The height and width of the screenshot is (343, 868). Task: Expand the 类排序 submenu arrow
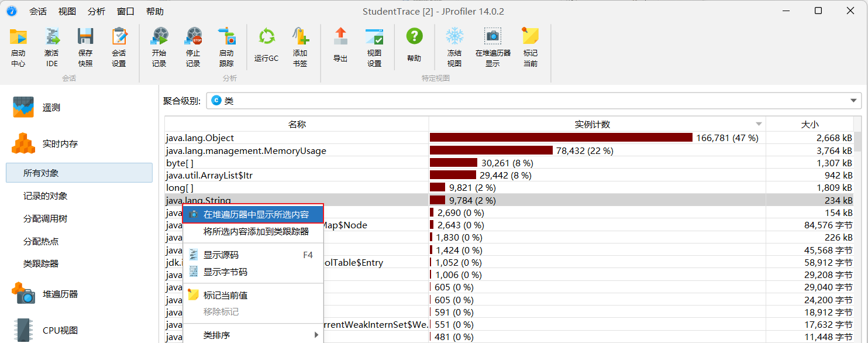coord(316,335)
